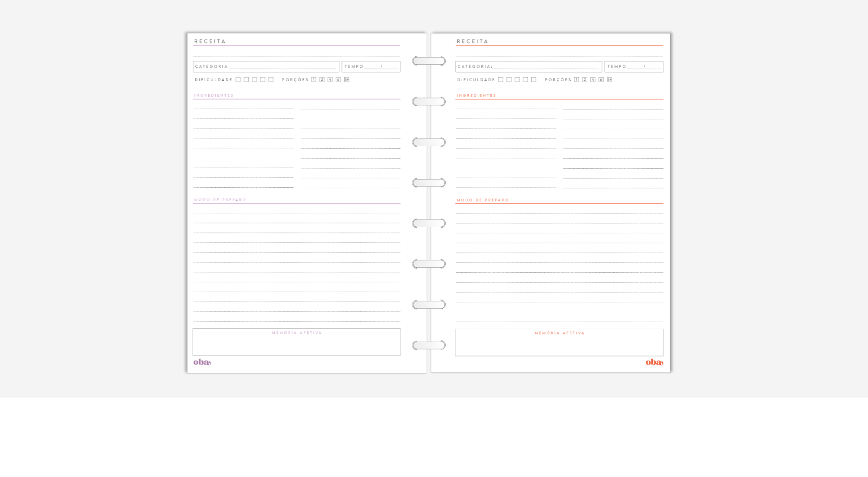Select 6 Porções box on left page
This screenshot has height=477, width=868.
tap(339, 79)
